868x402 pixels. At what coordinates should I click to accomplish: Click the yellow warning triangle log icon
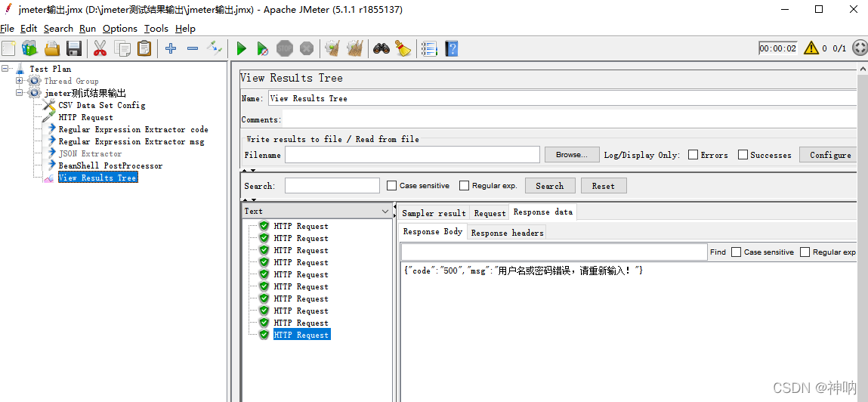tap(811, 48)
